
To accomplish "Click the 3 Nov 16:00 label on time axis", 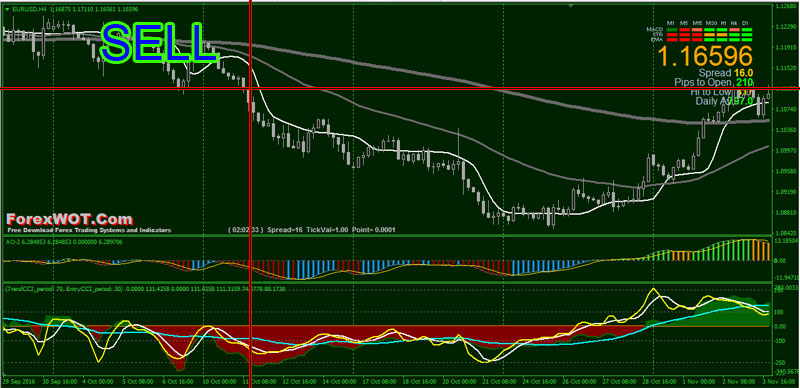I will (780, 381).
